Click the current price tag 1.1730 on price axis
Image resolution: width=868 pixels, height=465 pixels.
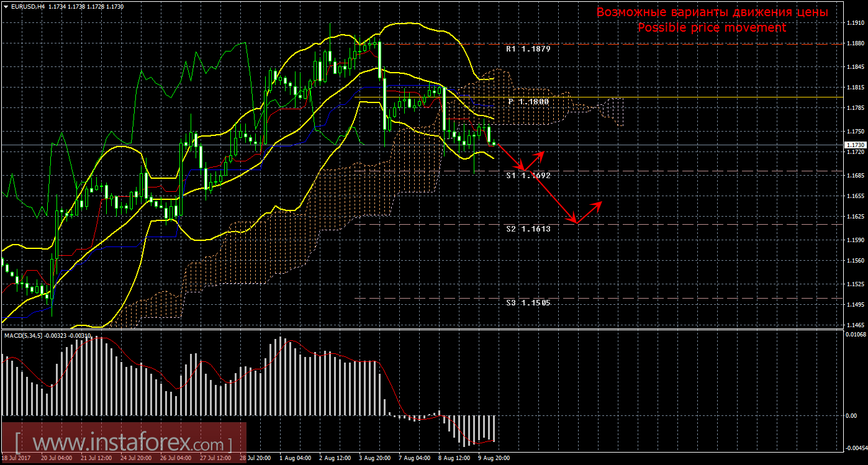point(855,145)
